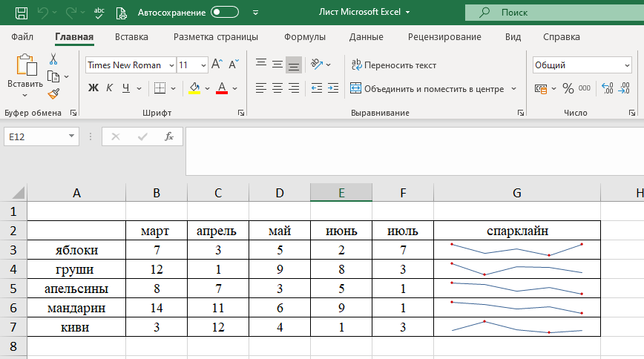This screenshot has height=359, width=644.
Task: Go to the Рецензирование tab
Action: pos(444,37)
